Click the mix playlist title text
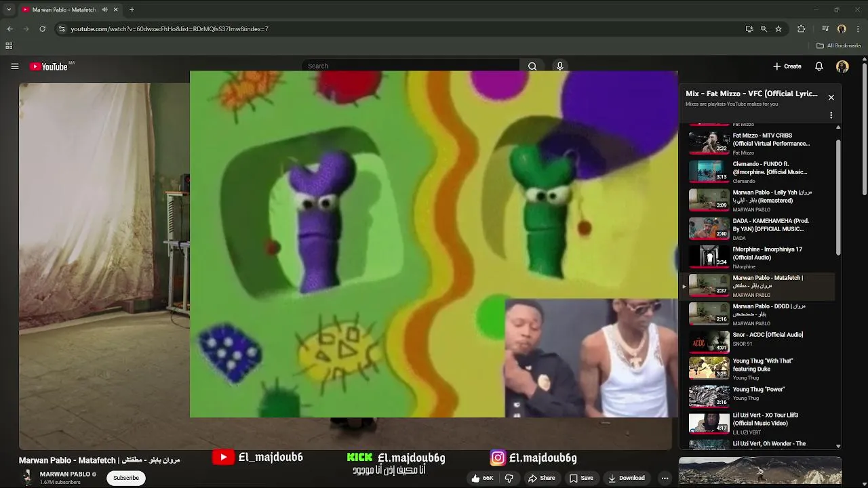 tap(751, 94)
